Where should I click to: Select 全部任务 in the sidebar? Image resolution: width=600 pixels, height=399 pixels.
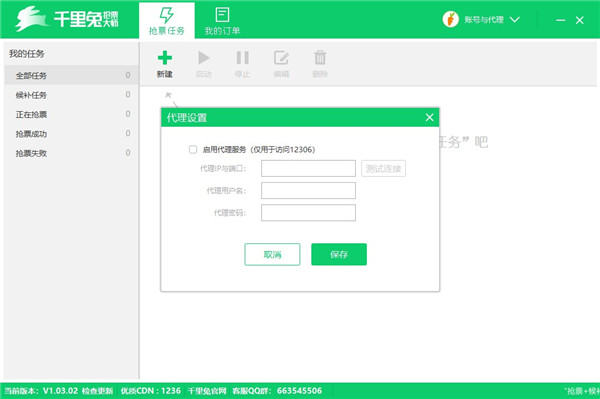tap(71, 75)
